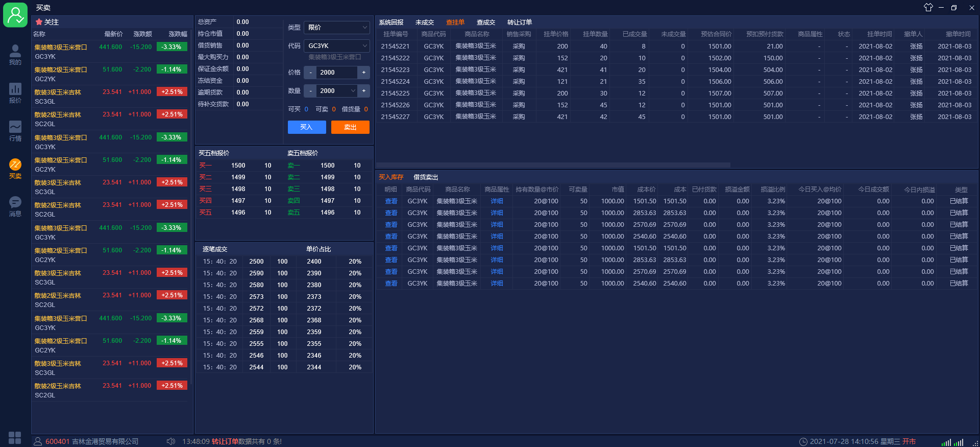Viewport: 980px width, 447px height.
Task: Click the horizontal scrollbar under orders table
Action: pos(553,165)
